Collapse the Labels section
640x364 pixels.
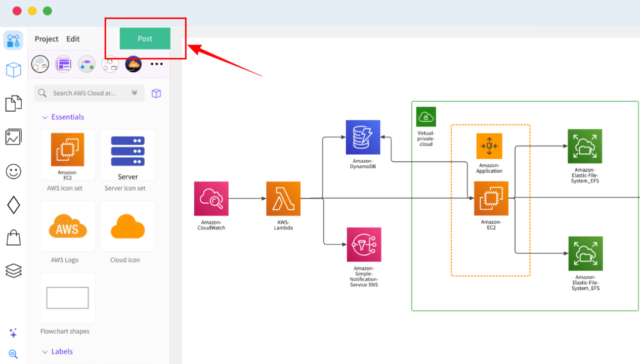tap(45, 352)
